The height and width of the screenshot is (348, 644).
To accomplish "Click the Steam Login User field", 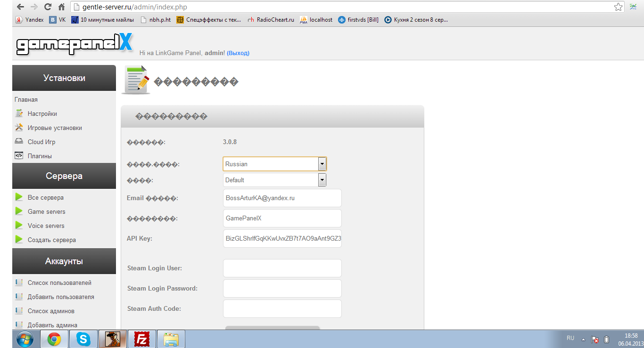I will 282,268.
